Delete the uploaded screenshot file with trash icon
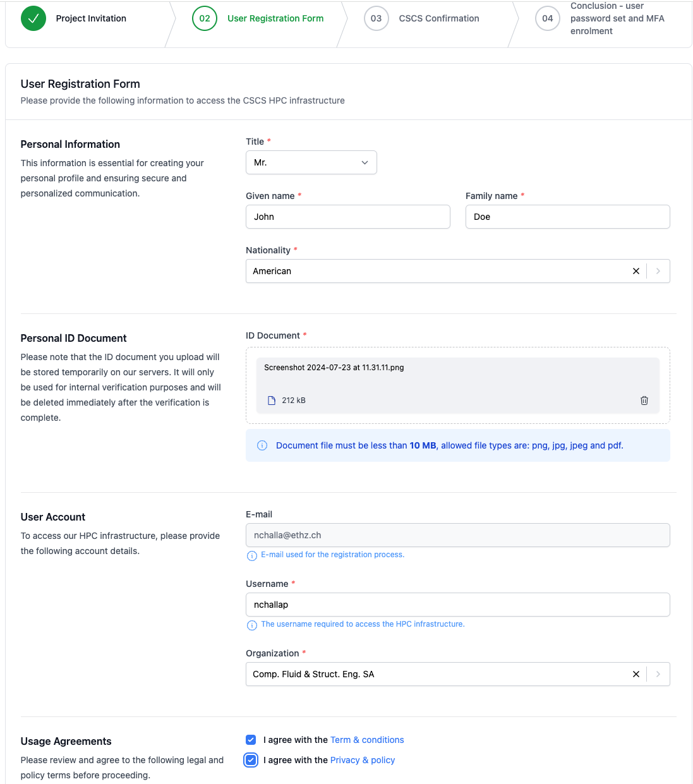The width and height of the screenshot is (693, 784). pos(644,401)
